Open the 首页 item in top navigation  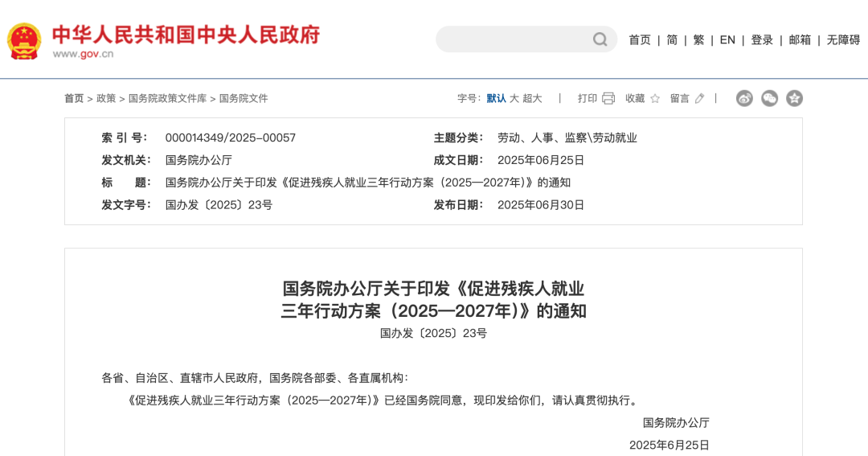pyautogui.click(x=640, y=39)
